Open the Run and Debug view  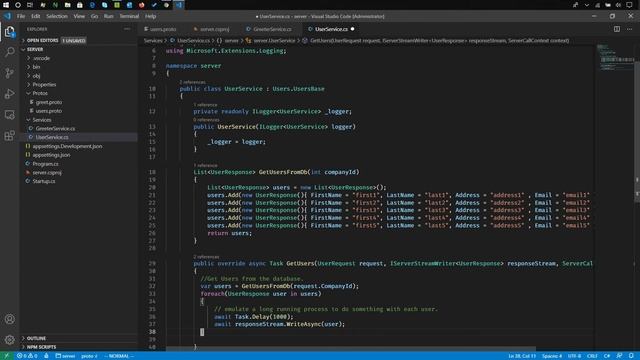10,94
